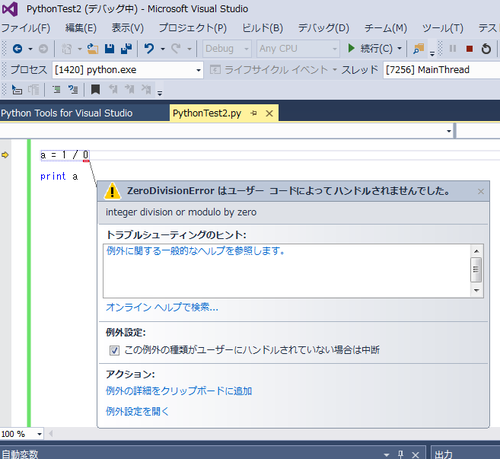This screenshot has width=500, height=459.
Task: Expand the Continue button dropdown arrow
Action: pyautogui.click(x=399, y=49)
